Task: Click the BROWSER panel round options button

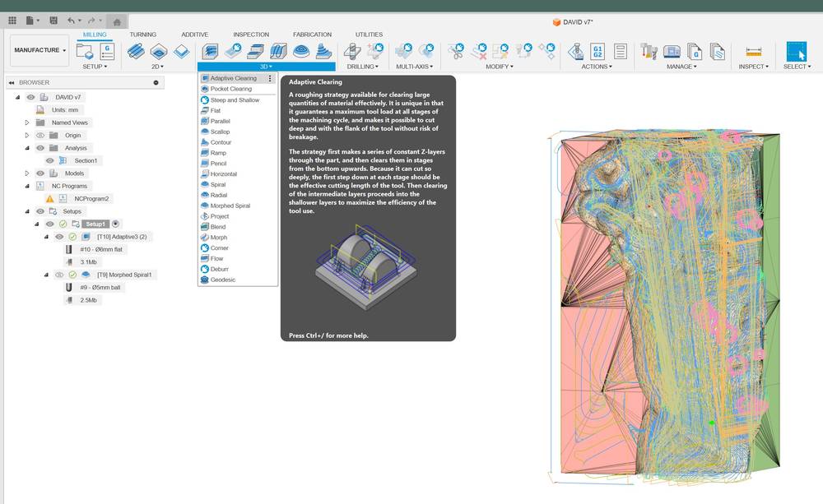Action: coord(156,82)
